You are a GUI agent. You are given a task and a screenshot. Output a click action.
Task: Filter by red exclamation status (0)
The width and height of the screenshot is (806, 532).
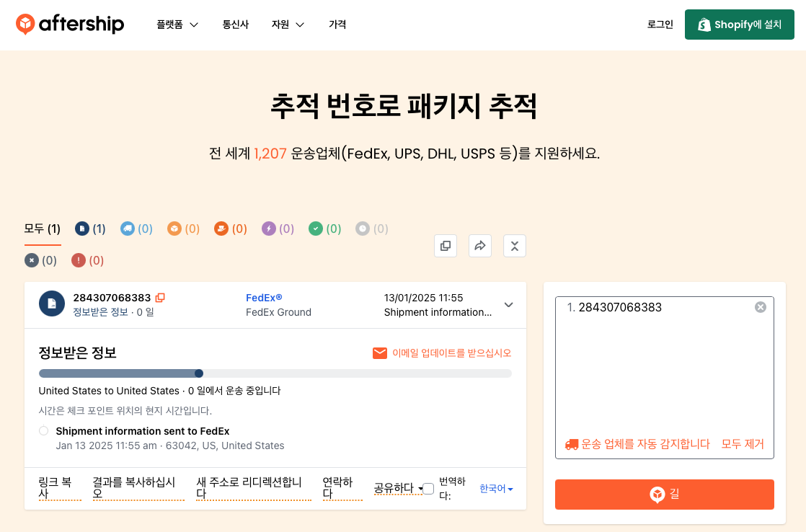point(87,261)
